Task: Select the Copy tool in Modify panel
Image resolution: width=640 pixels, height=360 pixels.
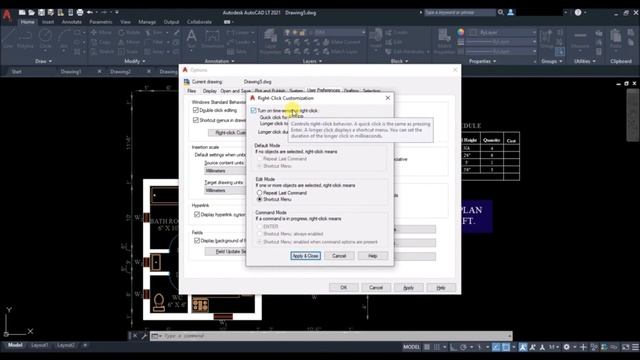Action: click(101, 42)
